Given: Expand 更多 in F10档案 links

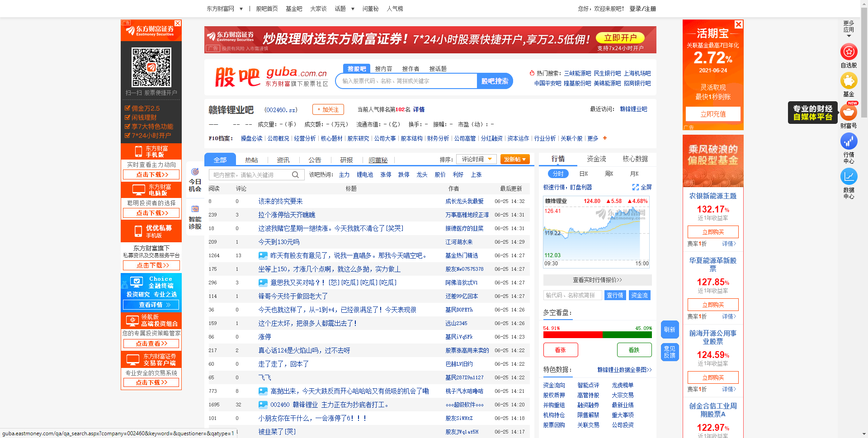Looking at the screenshot, I should click(x=593, y=138).
